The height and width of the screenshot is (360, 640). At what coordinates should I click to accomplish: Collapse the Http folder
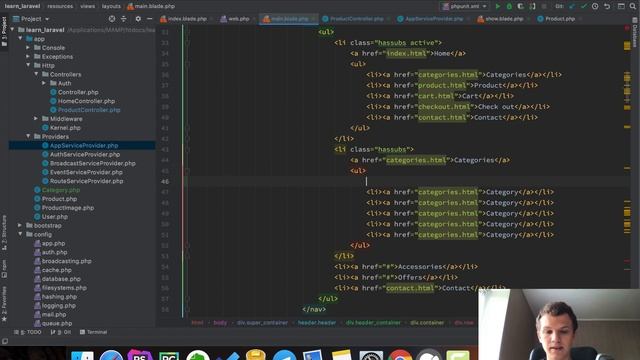tap(28, 65)
